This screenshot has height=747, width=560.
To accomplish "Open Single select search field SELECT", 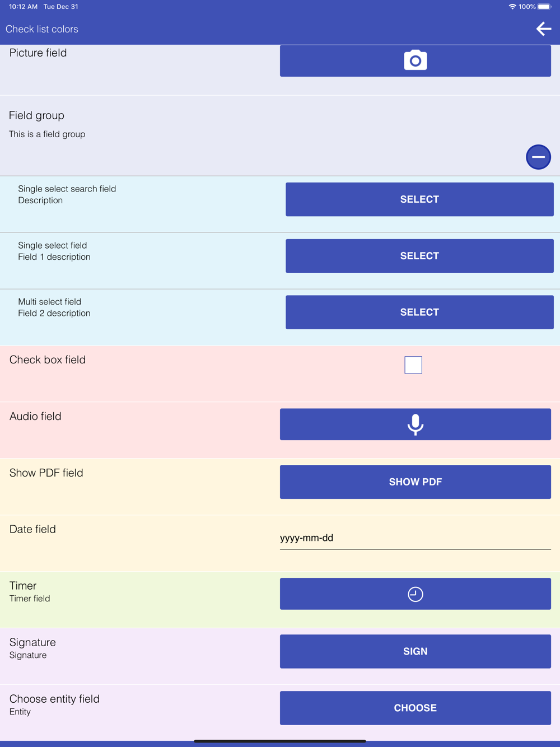I will 419,199.
